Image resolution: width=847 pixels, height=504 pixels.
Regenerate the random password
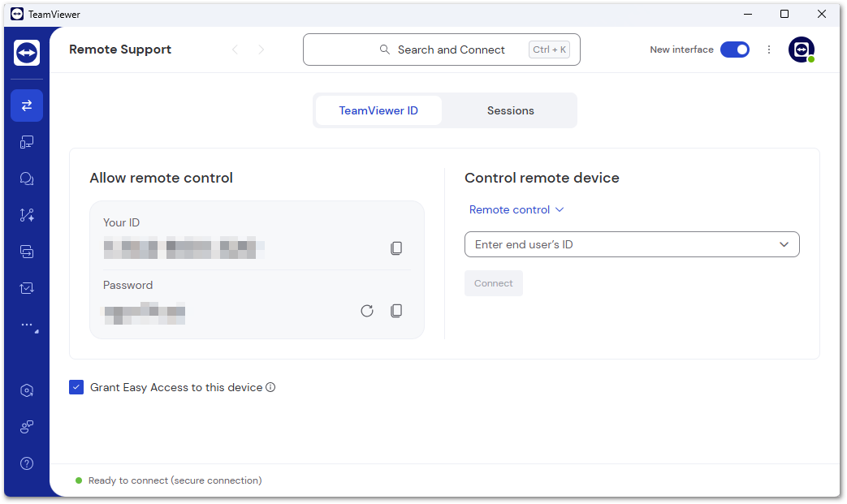[x=367, y=311]
